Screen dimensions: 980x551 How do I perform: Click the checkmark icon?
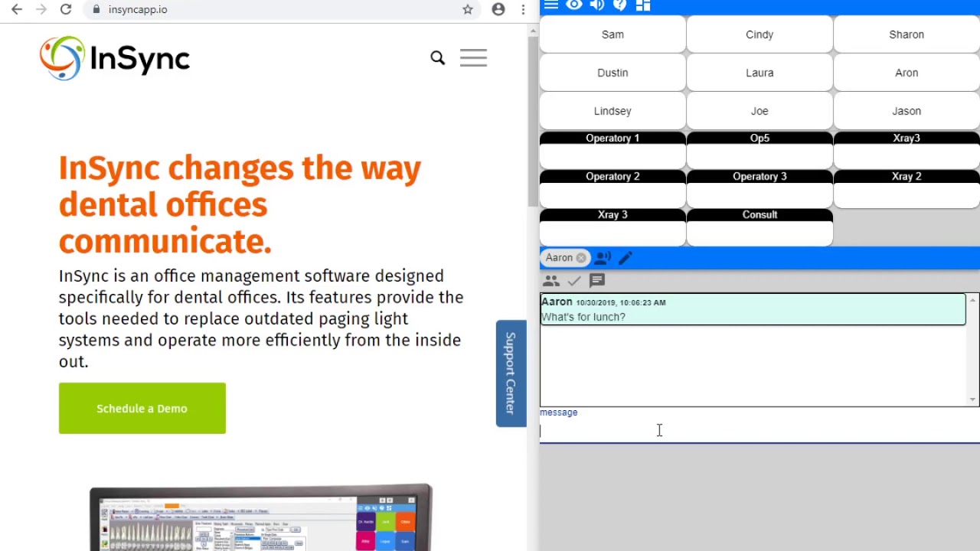574,281
